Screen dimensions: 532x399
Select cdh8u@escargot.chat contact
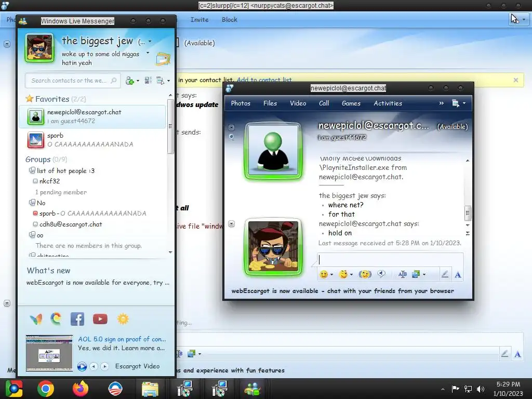71,224
